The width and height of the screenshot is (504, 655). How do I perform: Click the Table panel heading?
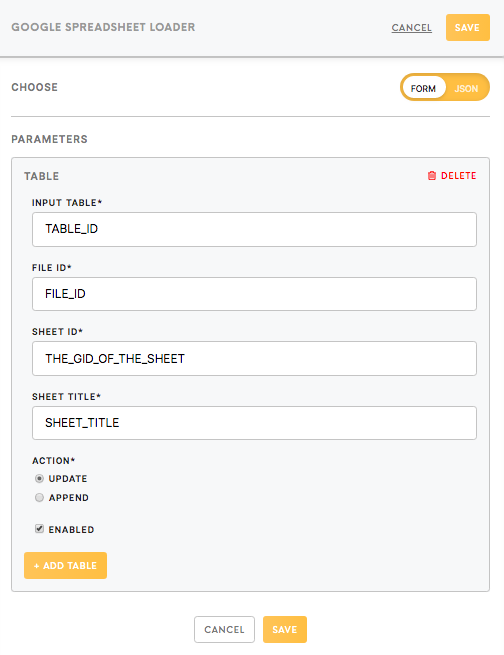41,176
